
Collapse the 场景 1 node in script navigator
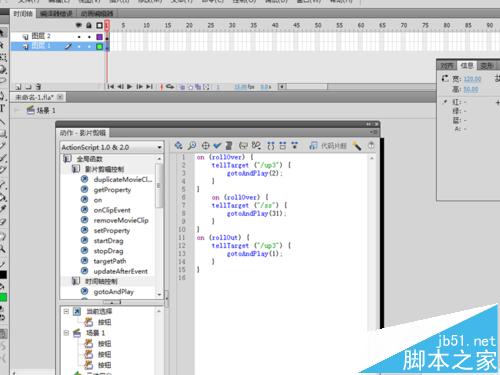[x=66, y=333]
